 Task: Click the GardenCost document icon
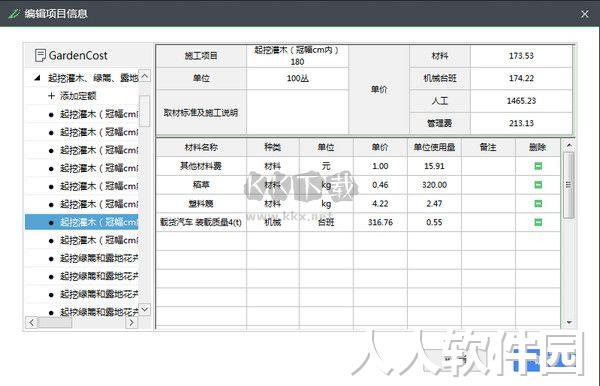pos(40,55)
